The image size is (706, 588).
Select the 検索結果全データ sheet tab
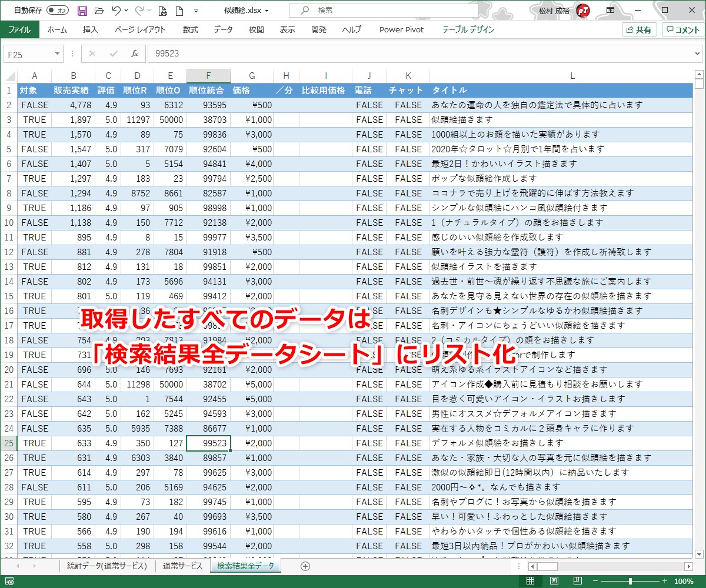click(245, 566)
